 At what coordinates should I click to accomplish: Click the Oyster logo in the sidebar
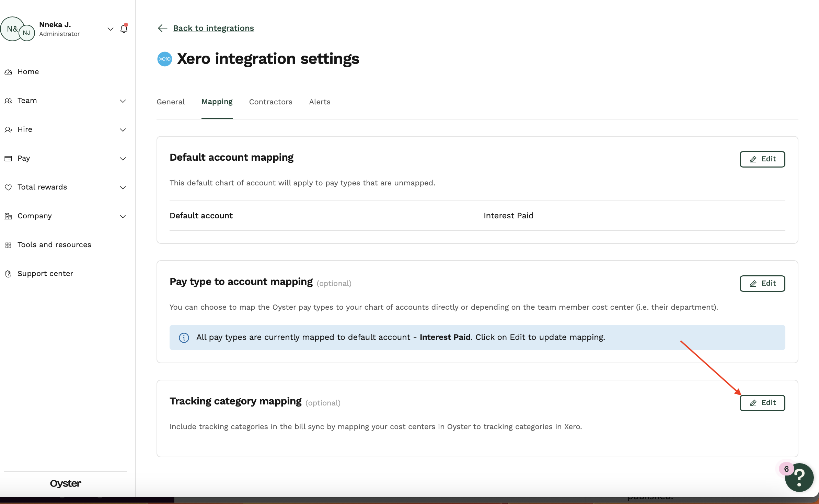pos(66,483)
